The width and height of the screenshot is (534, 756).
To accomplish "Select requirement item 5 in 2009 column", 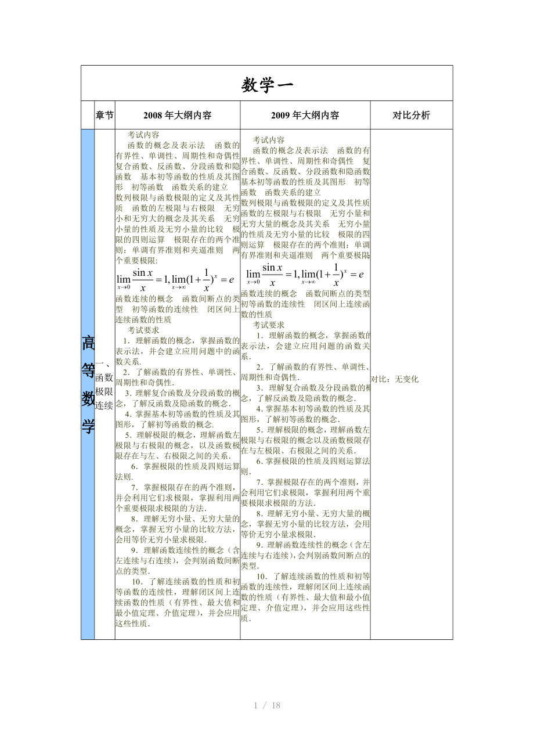I will 305,440.
